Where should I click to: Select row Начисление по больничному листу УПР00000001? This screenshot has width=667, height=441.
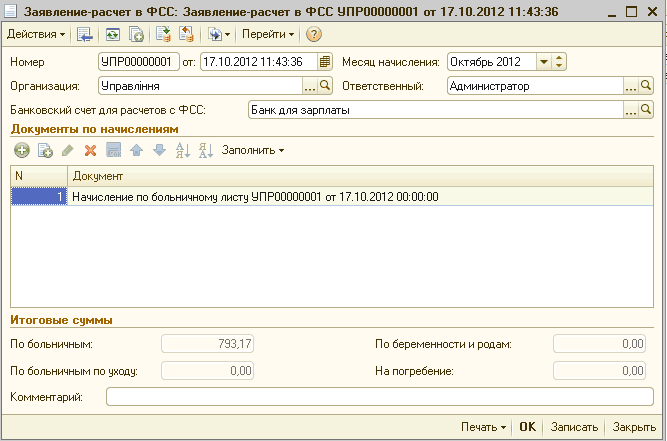360,196
